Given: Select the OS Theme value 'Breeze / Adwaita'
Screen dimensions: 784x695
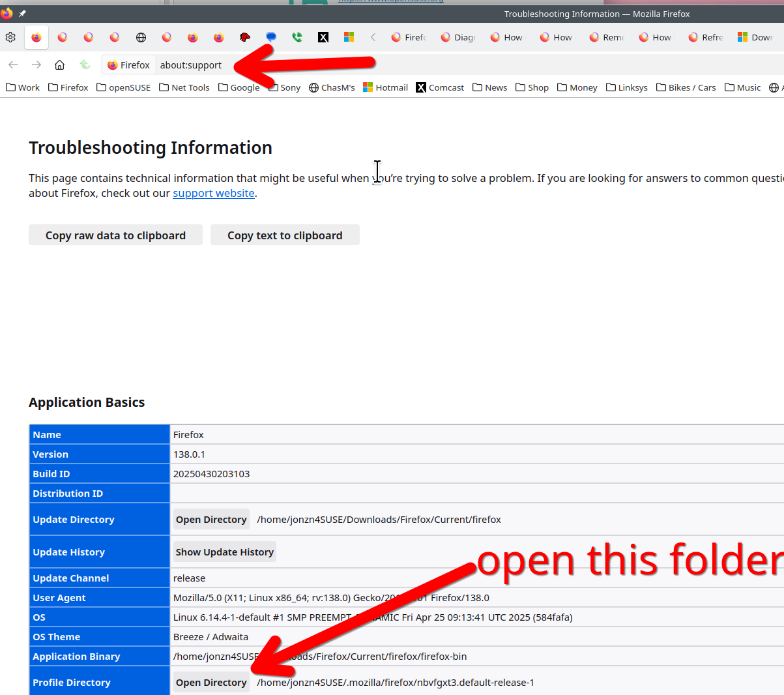Looking at the screenshot, I should 211,637.
